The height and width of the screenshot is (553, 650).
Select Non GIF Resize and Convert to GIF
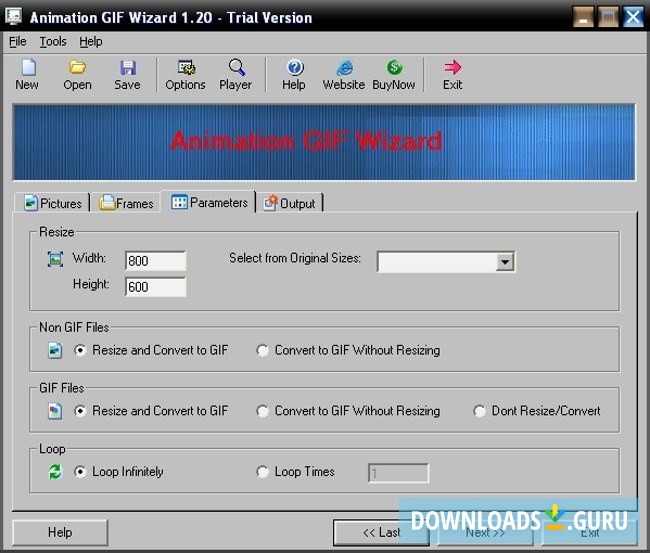tap(151, 350)
